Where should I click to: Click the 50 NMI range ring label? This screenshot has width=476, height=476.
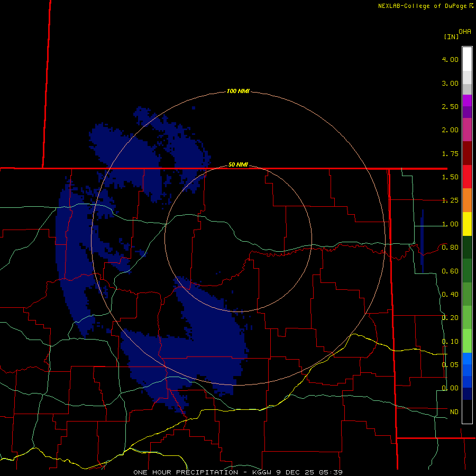click(x=238, y=164)
